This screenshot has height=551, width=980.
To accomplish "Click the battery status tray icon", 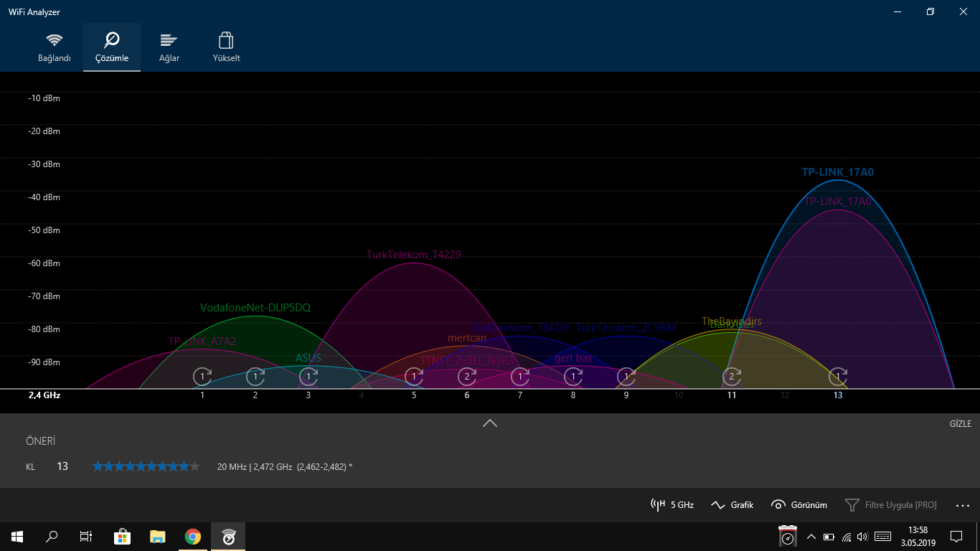I will click(x=829, y=537).
